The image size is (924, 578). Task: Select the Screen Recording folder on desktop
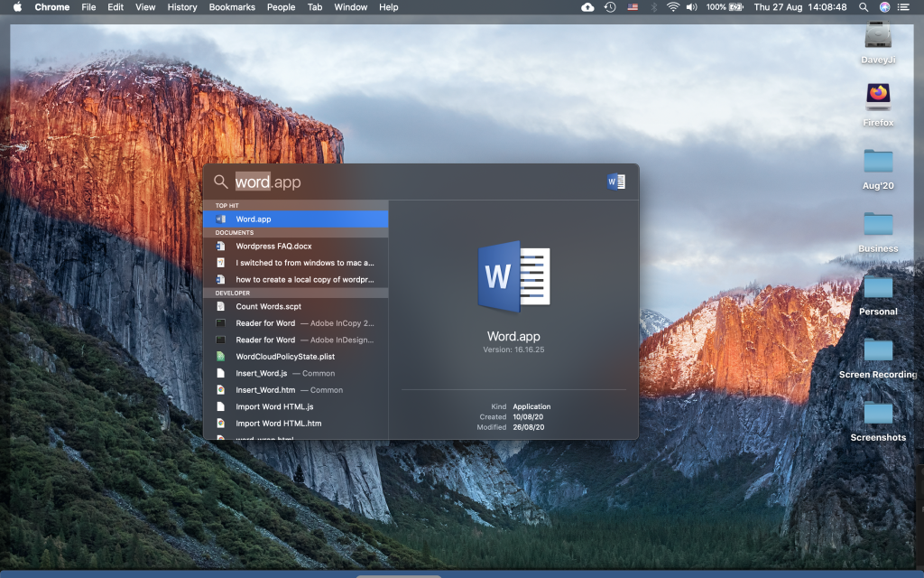(878, 358)
